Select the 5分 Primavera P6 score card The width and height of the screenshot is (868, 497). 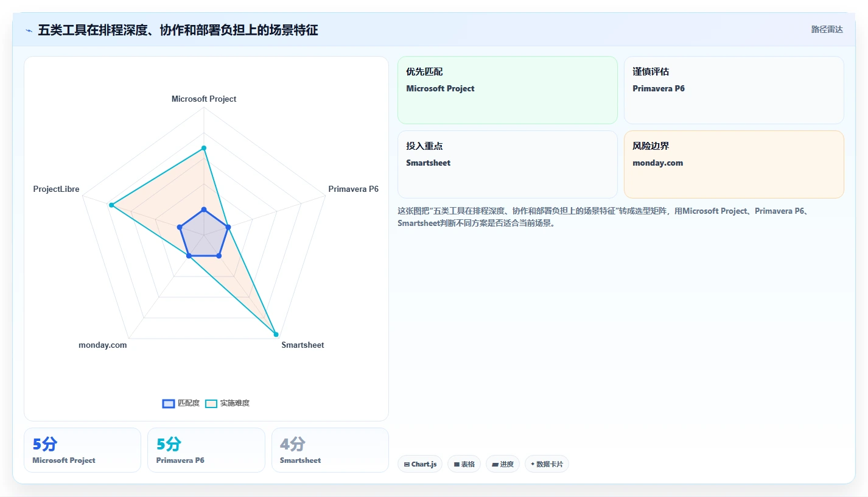(206, 450)
